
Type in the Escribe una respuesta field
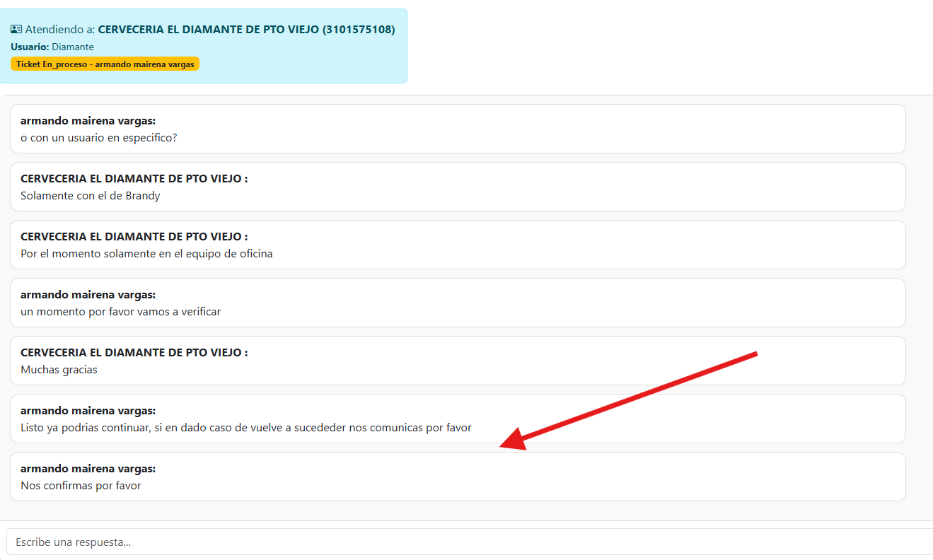point(467,542)
